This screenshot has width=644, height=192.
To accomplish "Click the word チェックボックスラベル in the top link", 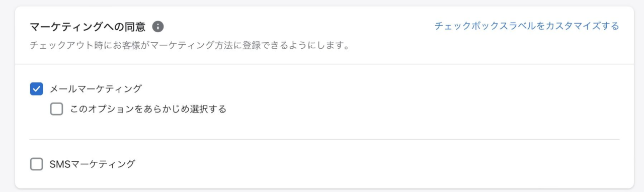I will pos(485,26).
